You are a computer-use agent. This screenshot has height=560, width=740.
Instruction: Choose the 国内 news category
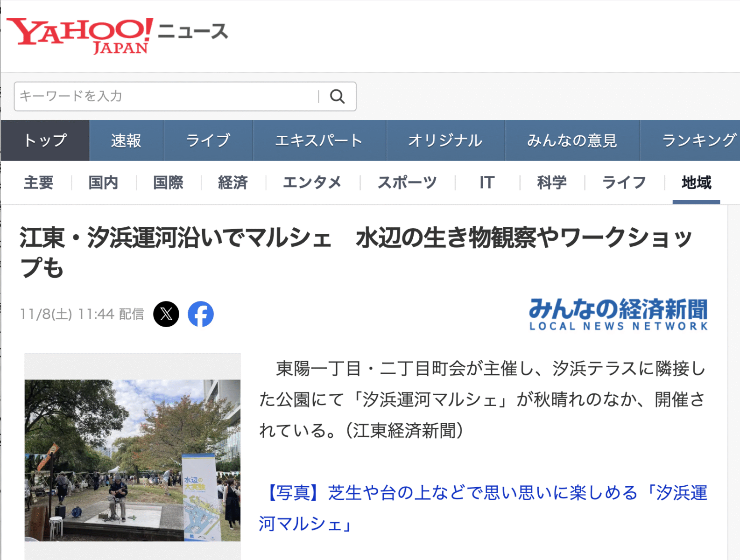103,182
